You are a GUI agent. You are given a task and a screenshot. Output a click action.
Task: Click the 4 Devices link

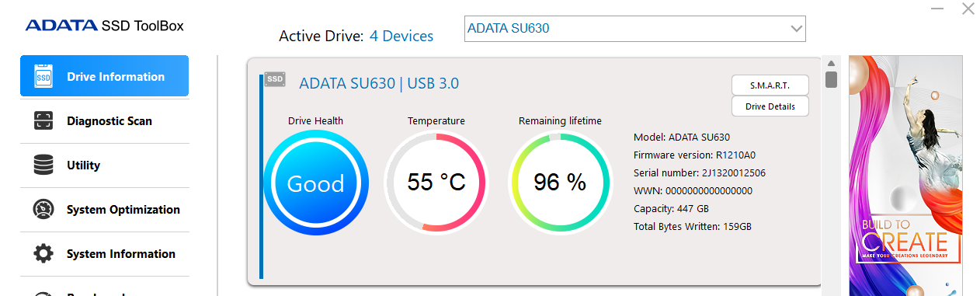[401, 36]
